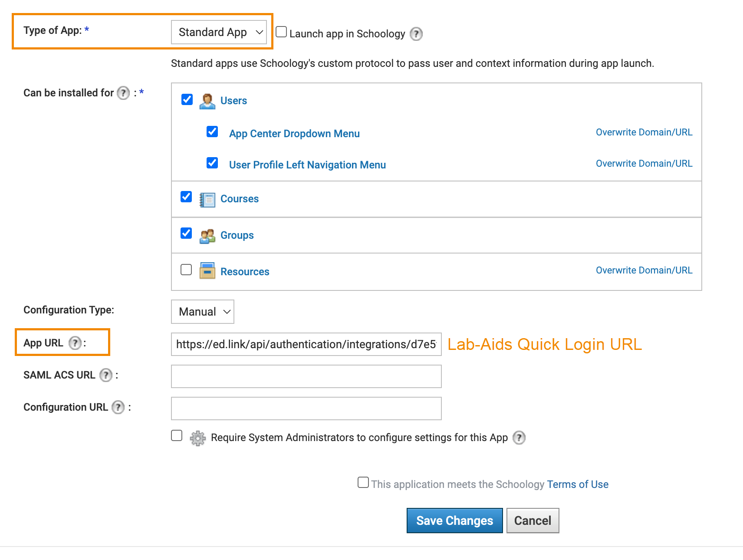Click Overwrite Domain/URL for Resources
This screenshot has height=560, width=743.
coord(644,270)
